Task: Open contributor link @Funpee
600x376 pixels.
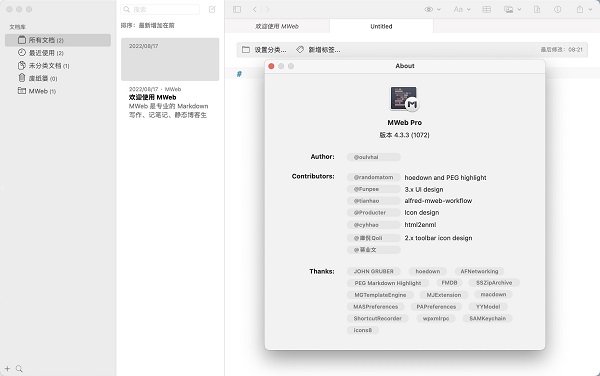Action: (373, 189)
